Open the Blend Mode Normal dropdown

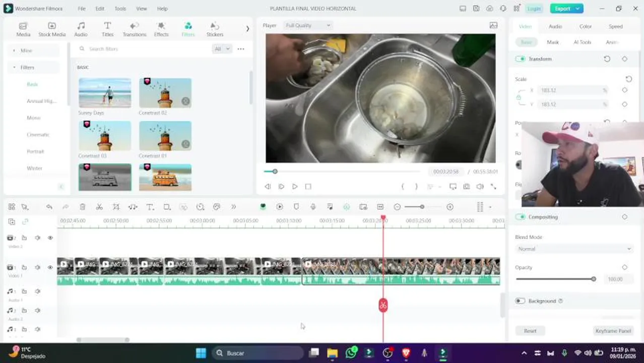point(574,249)
